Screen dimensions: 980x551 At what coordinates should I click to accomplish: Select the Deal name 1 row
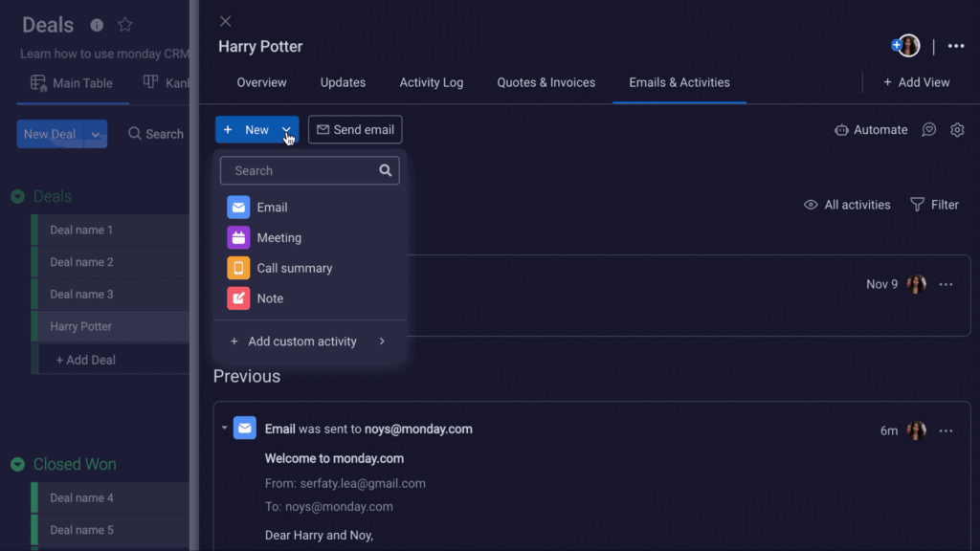coord(110,230)
